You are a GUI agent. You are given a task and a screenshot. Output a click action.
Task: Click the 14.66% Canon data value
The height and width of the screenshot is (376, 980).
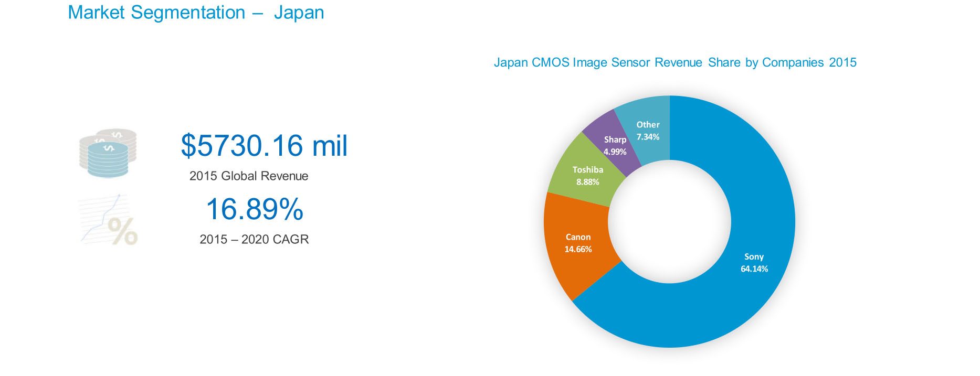pos(578,249)
